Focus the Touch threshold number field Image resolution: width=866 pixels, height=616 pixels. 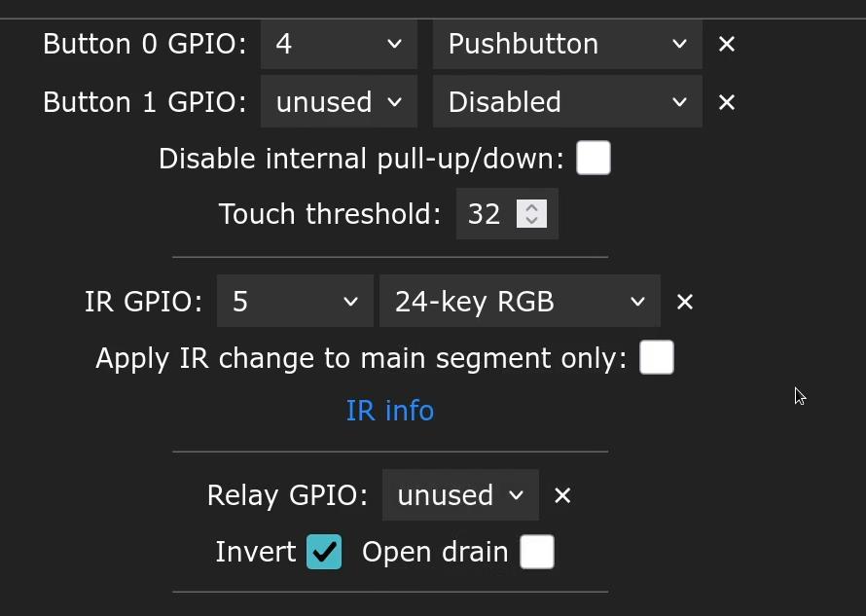coord(507,214)
